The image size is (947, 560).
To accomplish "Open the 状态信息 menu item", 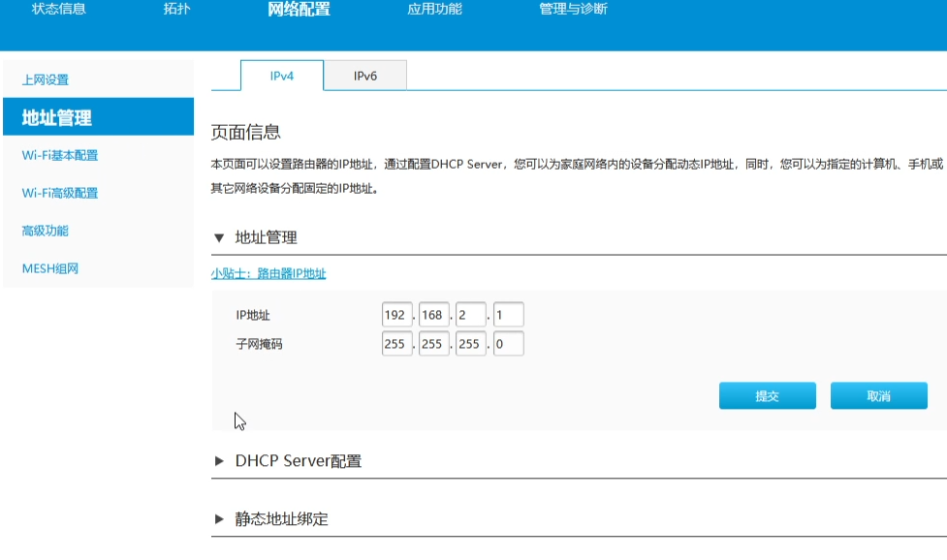I will click(x=57, y=10).
